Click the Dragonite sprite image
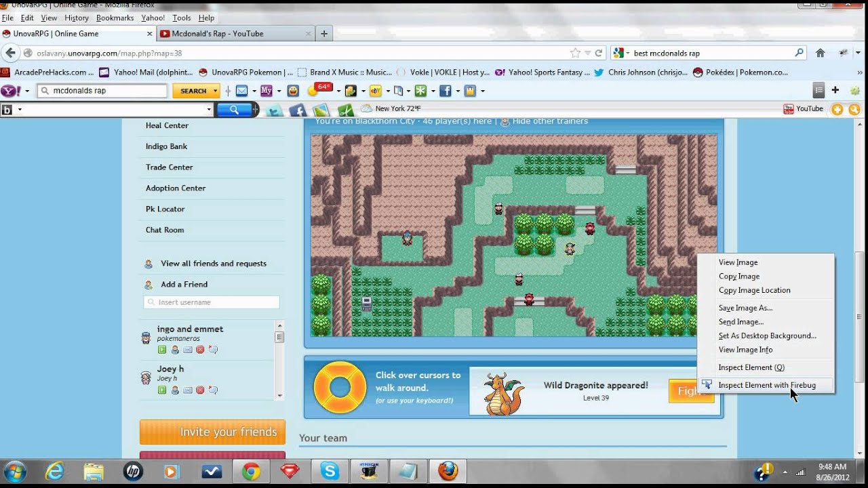This screenshot has height=488, width=868. 505,393
